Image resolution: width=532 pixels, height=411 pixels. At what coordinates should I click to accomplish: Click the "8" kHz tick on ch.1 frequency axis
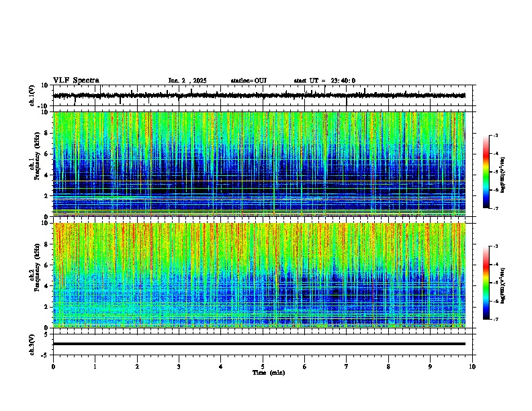click(47, 133)
